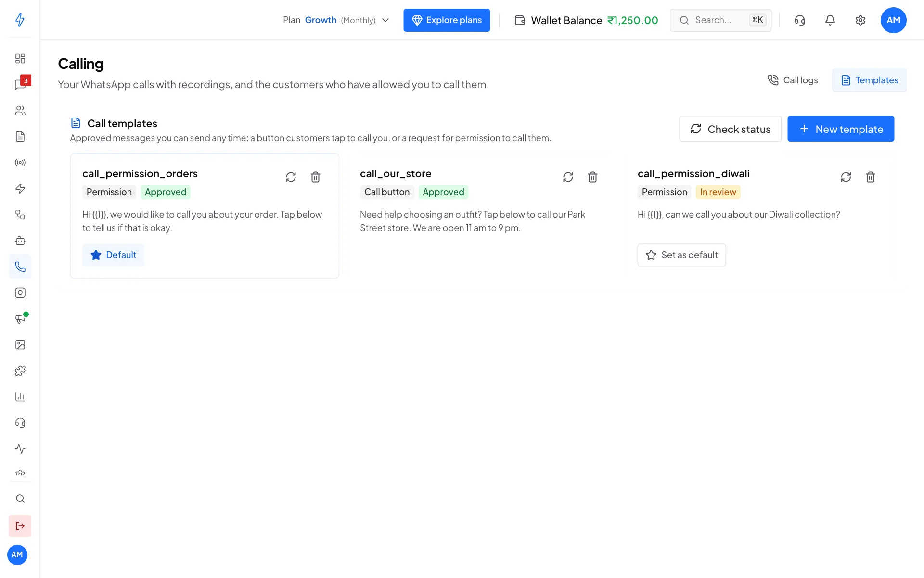Image resolution: width=924 pixels, height=578 pixels.
Task: Open the sidebar headset support icon
Action: (x=20, y=422)
